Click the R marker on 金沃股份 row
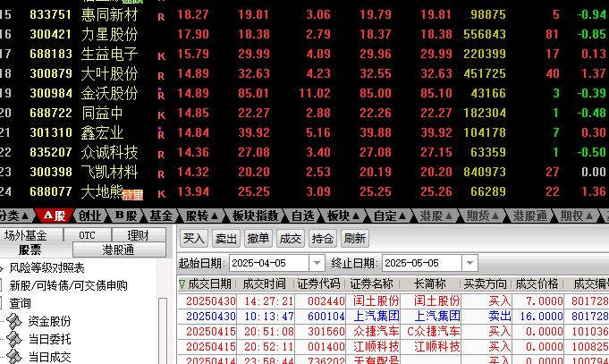609x364 pixels. pos(161,96)
